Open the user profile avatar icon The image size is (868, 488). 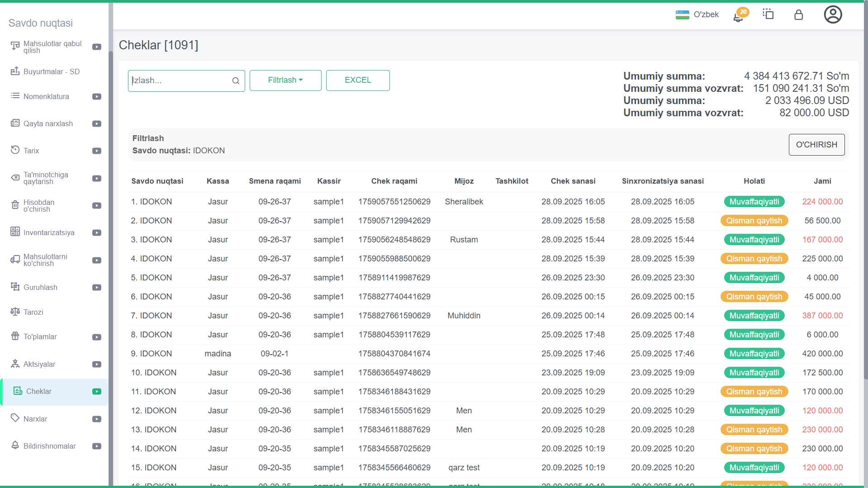pos(832,14)
